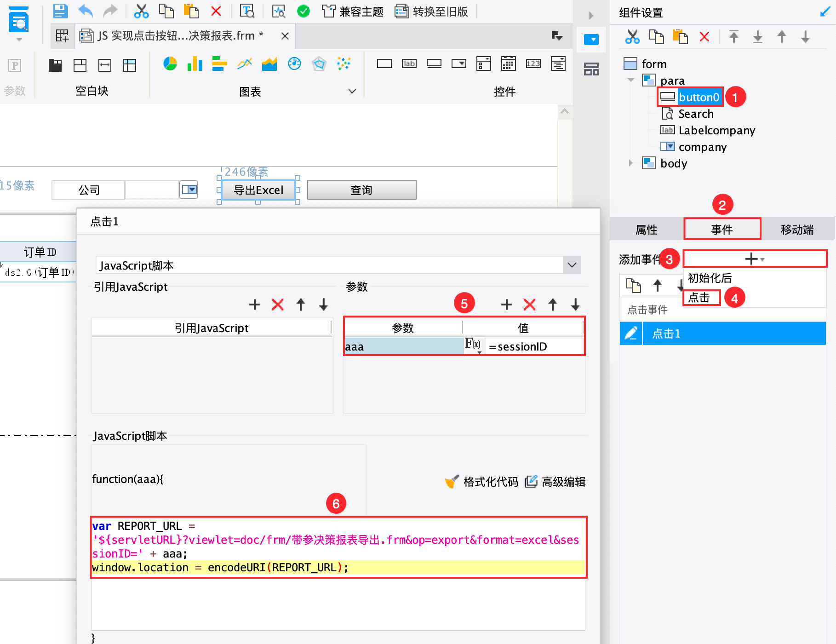Expand the 图表 chart list chevron
836x644 pixels.
coord(352,91)
